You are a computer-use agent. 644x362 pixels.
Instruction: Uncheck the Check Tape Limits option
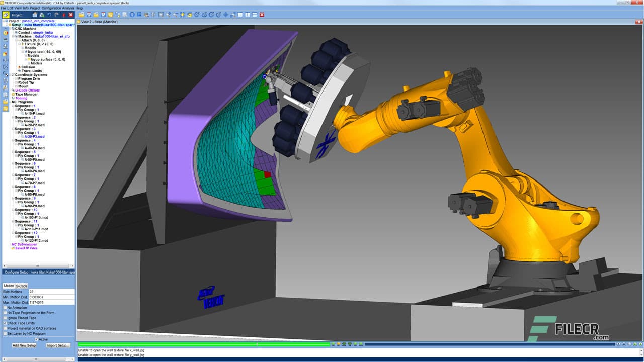(5, 323)
